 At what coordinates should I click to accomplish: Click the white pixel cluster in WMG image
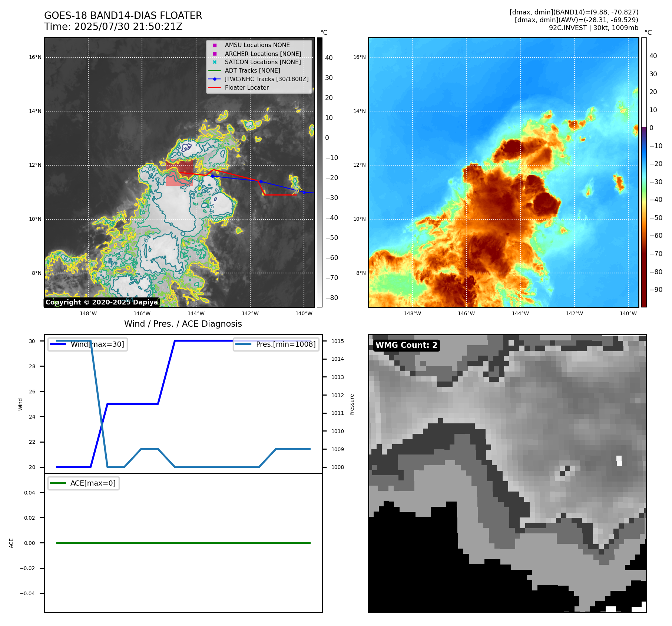pyautogui.click(x=619, y=461)
